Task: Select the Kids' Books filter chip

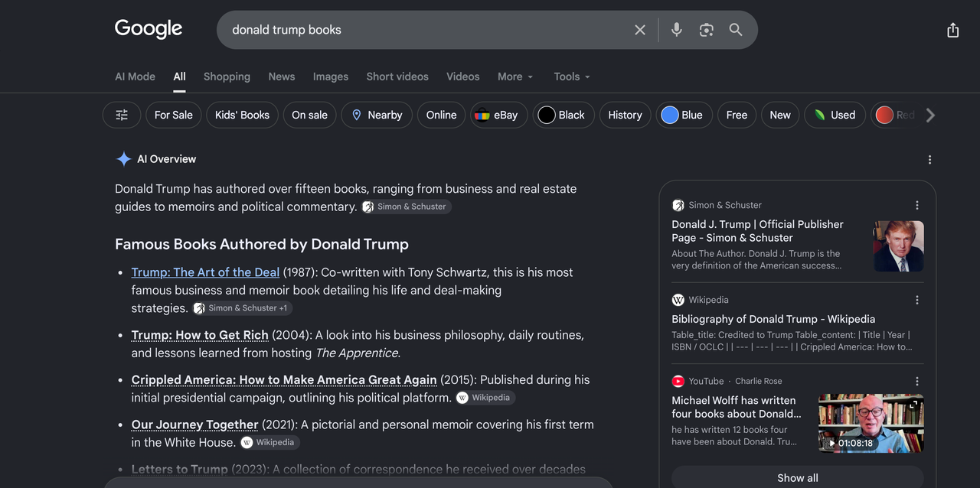Action: point(242,115)
